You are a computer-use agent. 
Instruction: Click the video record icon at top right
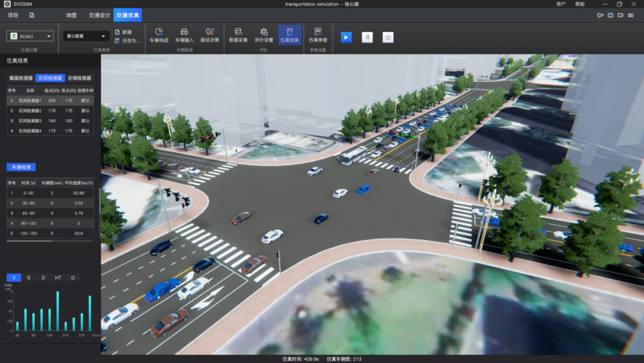coord(621,15)
